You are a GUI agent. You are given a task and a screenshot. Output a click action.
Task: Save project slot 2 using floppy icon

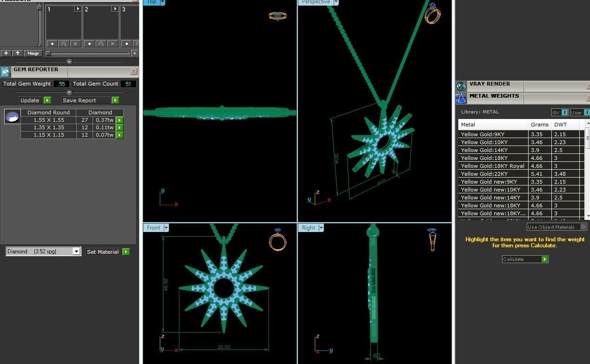click(x=101, y=44)
